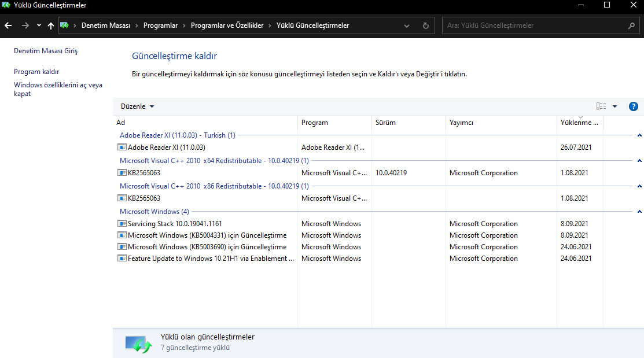Click Adobe Reader XI Turkish group header
The image size is (644, 358).
point(178,135)
